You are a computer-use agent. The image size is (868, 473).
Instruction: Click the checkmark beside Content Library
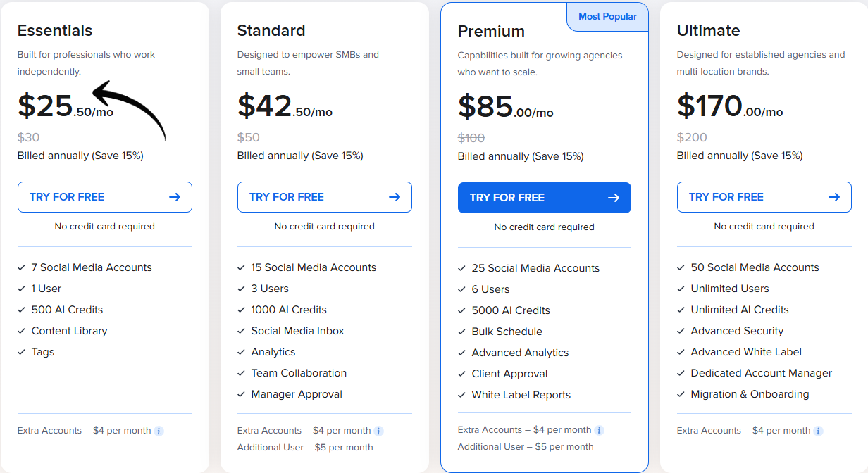(22, 331)
